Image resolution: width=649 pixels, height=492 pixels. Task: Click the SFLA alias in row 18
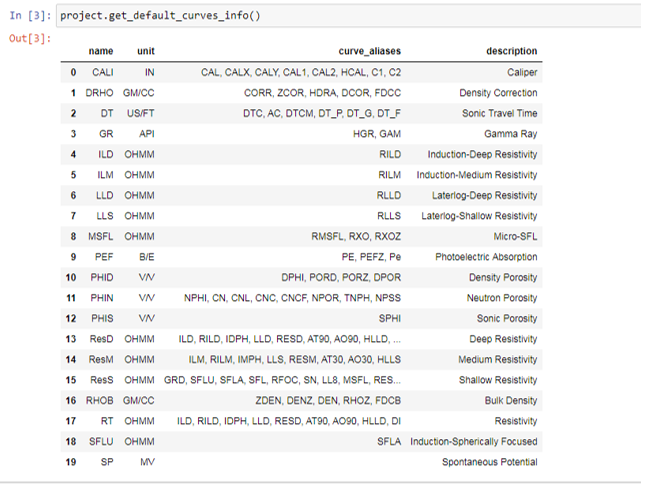pyautogui.click(x=389, y=442)
